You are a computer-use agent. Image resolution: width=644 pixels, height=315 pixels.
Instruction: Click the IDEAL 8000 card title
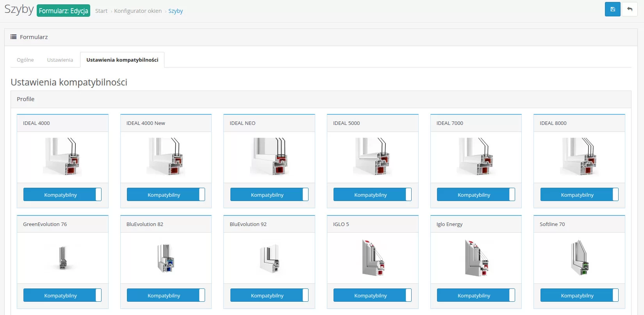click(553, 123)
